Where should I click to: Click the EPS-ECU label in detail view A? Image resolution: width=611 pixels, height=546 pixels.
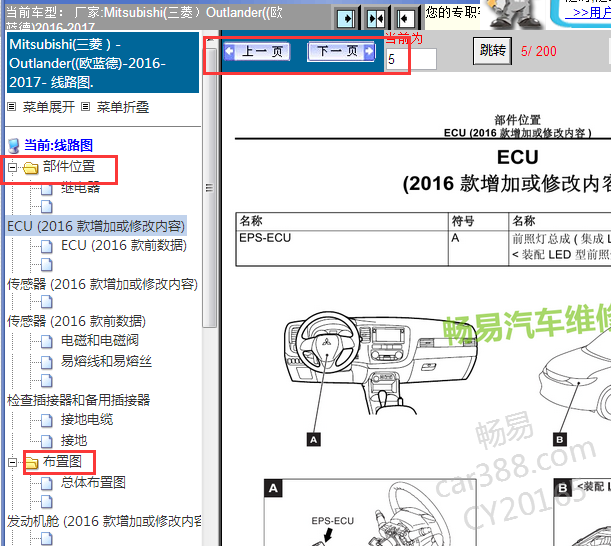(x=333, y=521)
